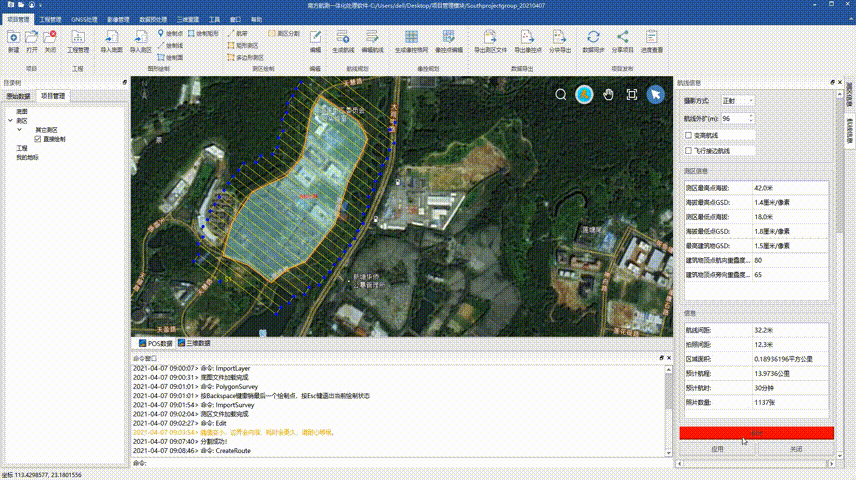Collapse the 测区 tree node
This screenshot has height=480, width=856.
tap(9, 120)
